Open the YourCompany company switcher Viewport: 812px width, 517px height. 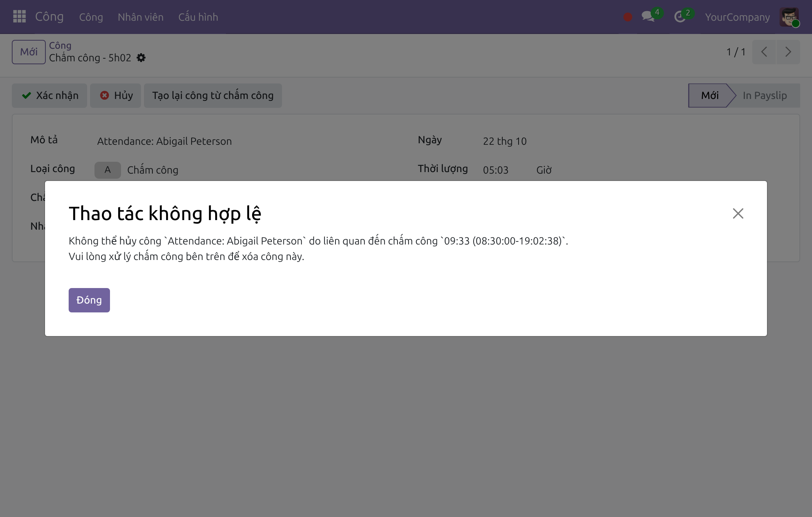tap(737, 17)
